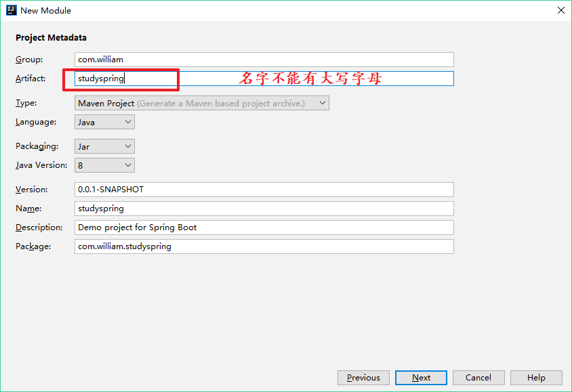Open Help for the dialog
Image resolution: width=572 pixels, height=392 pixels.
point(536,378)
